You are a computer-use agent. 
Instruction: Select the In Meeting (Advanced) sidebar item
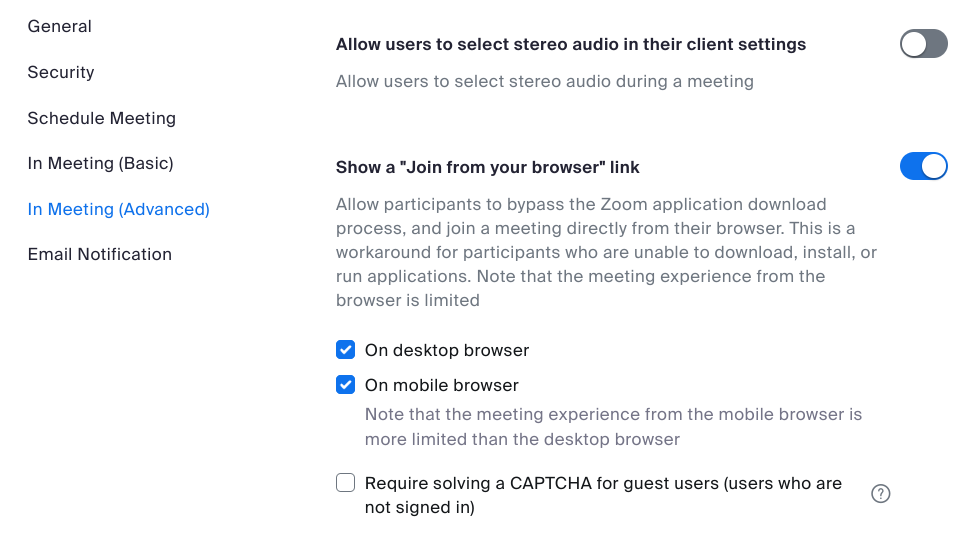tap(119, 209)
